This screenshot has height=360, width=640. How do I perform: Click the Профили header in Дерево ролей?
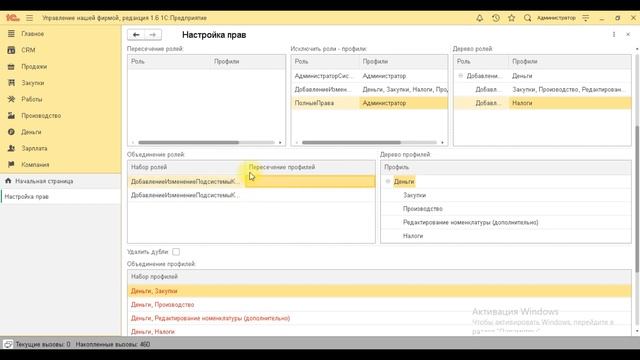click(524, 62)
